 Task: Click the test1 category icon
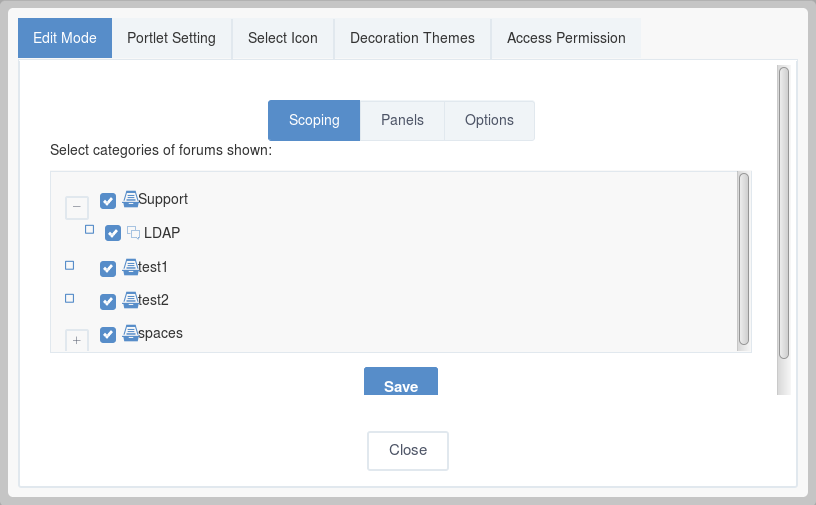[x=131, y=267]
